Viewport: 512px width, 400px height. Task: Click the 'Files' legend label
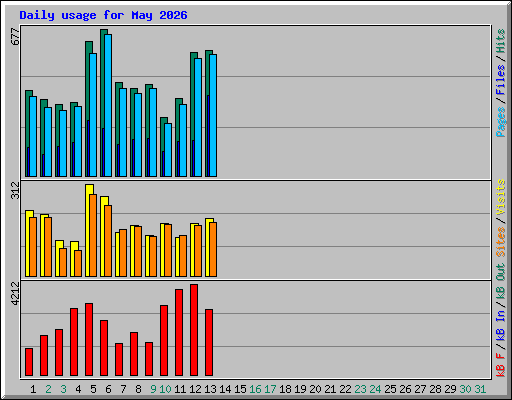[x=501, y=80]
